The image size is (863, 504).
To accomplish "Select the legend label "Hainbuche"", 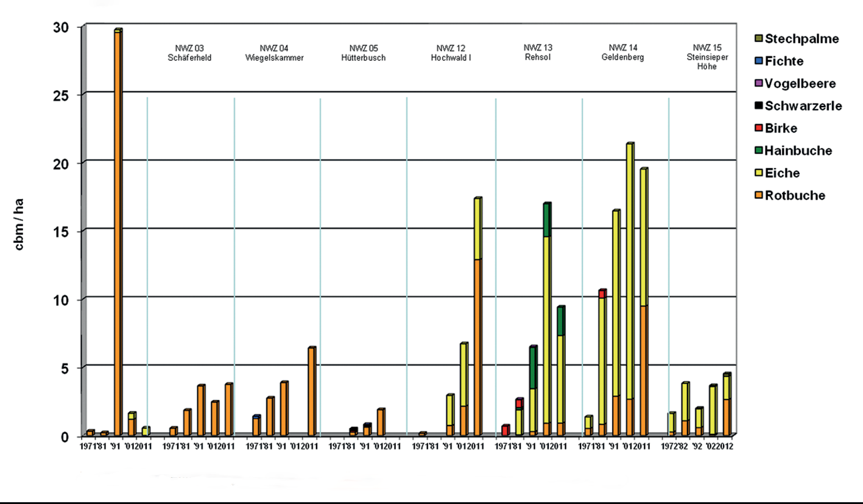I will [x=799, y=151].
